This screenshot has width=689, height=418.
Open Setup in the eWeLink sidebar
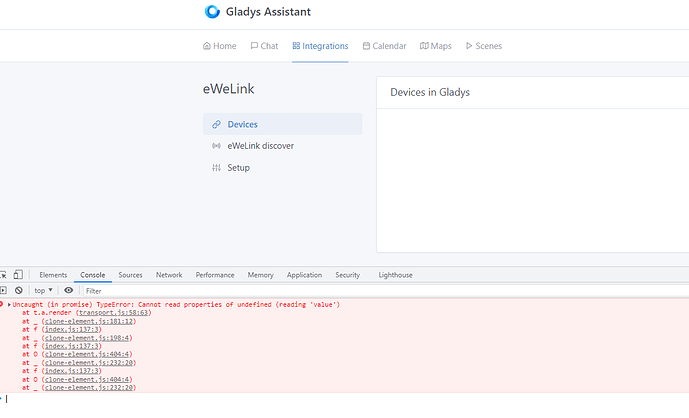283,167
